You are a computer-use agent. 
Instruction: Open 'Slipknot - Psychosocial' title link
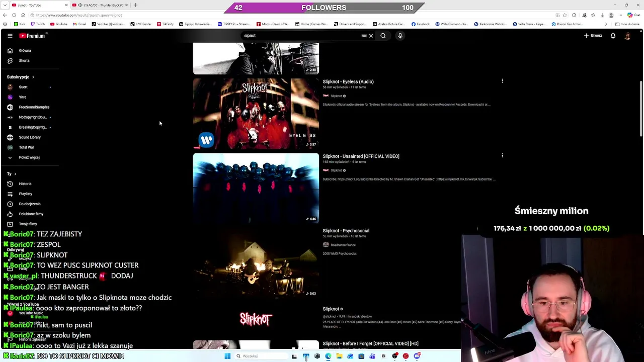[x=346, y=231]
